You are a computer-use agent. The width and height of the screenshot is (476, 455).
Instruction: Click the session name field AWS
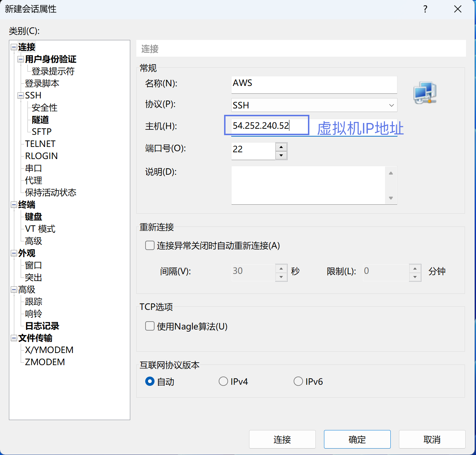(x=314, y=83)
